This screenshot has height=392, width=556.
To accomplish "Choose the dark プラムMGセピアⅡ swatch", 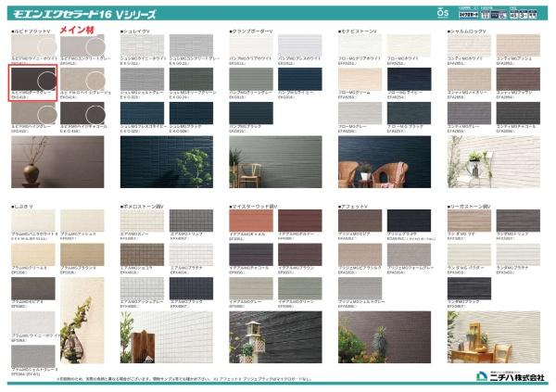I will coord(33,288).
